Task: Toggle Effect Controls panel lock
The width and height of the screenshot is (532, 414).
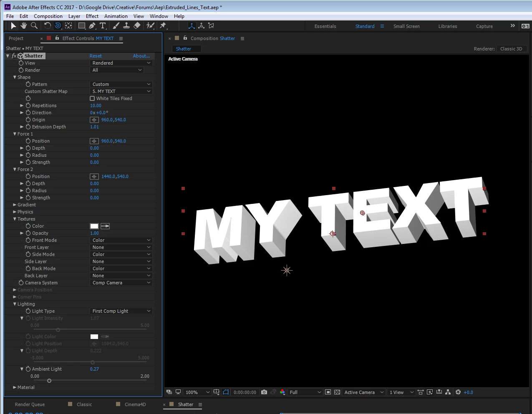Action: [57, 38]
